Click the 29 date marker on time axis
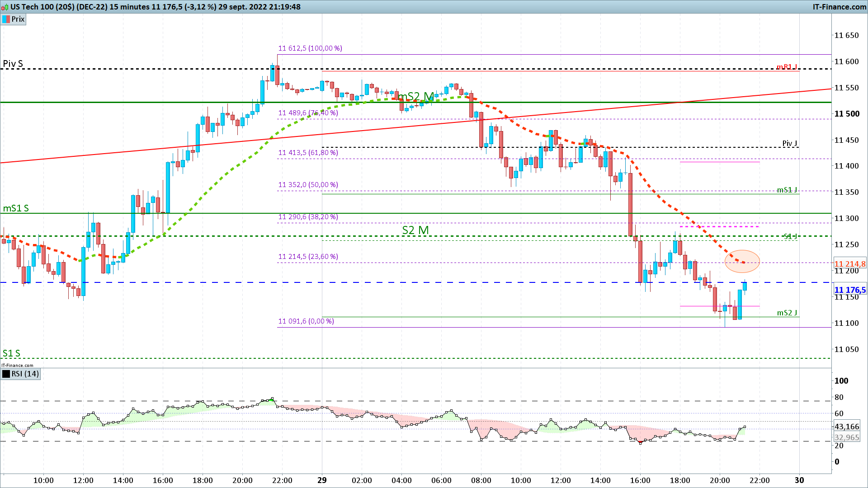 322,480
